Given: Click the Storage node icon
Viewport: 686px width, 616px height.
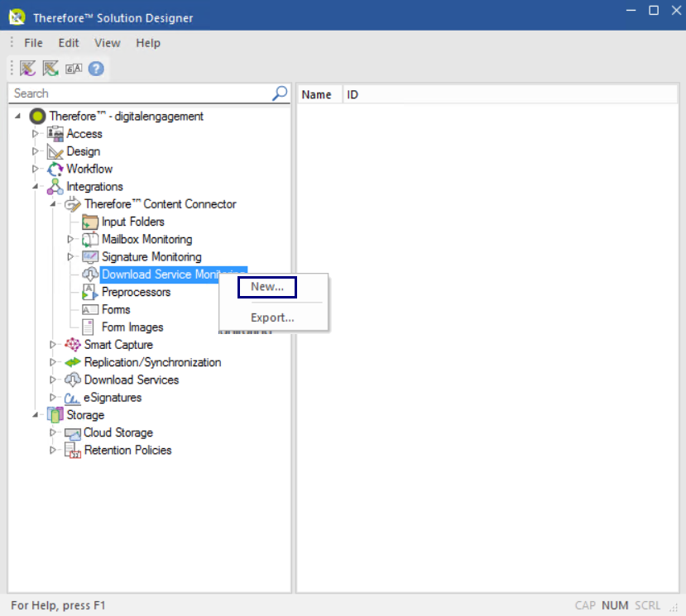Looking at the screenshot, I should tap(55, 415).
